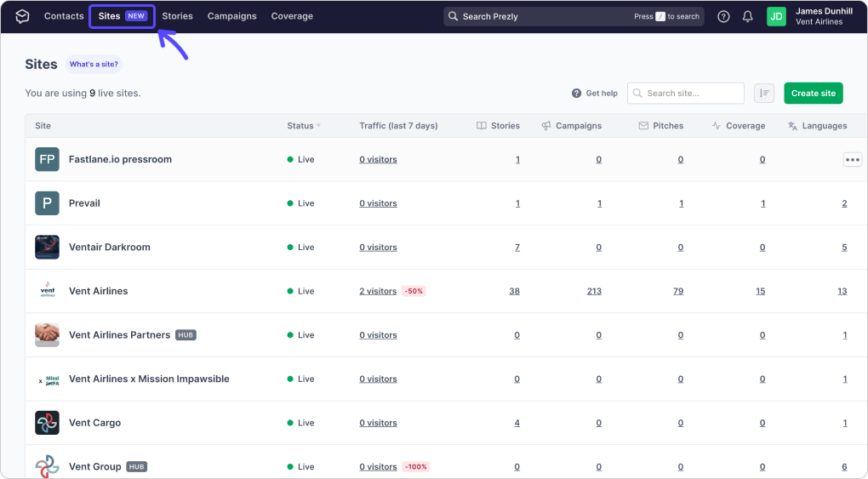The image size is (868, 479).
Task: Open the notifications bell icon
Action: (747, 17)
